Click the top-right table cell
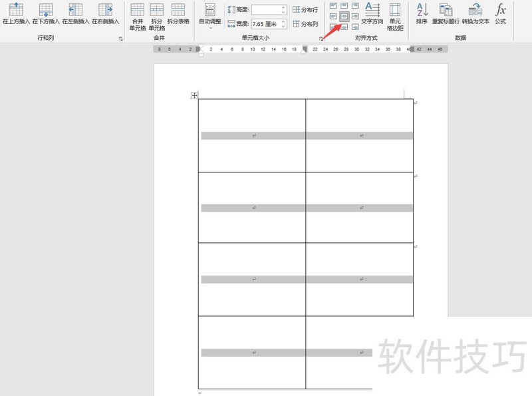Image resolution: width=532 pixels, height=396 pixels. 359,136
